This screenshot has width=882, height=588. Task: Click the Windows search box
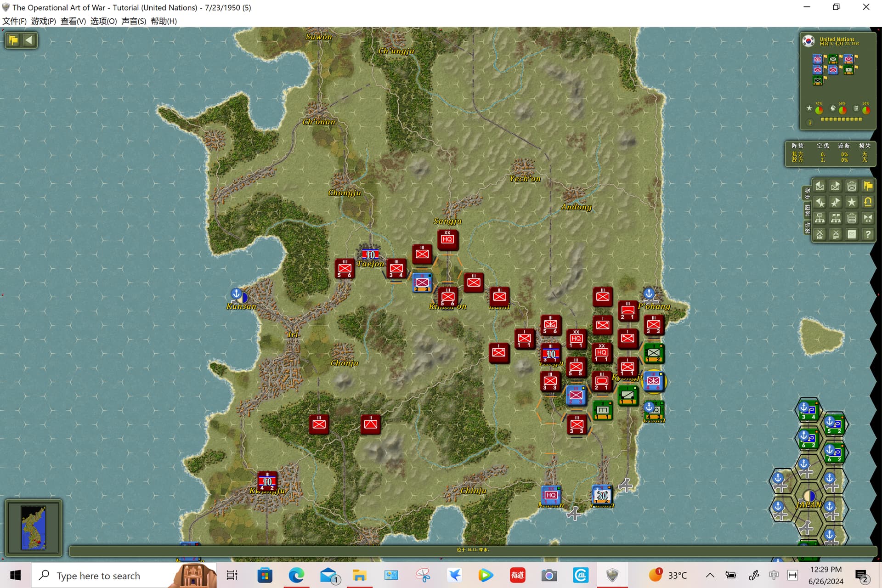(x=124, y=576)
